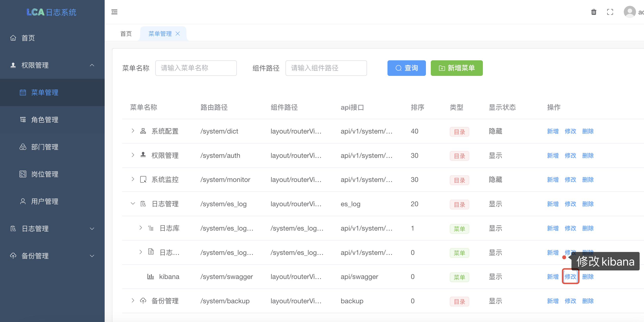Open 部门管理 in the sidebar
This screenshot has height=322, width=644.
pos(45,147)
